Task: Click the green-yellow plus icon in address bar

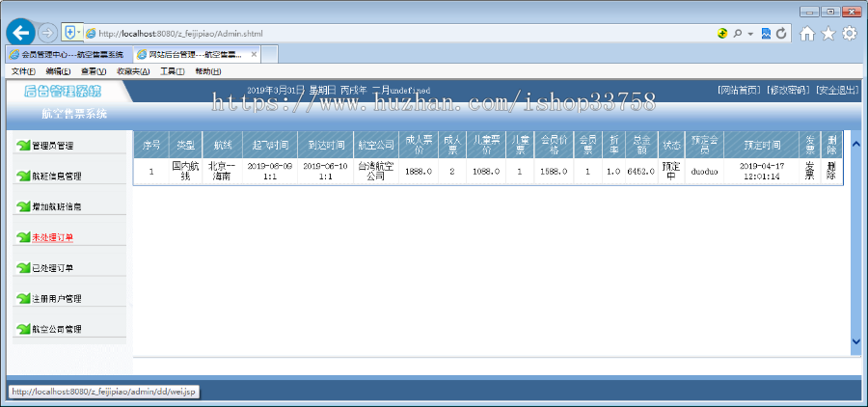Action: (721, 34)
